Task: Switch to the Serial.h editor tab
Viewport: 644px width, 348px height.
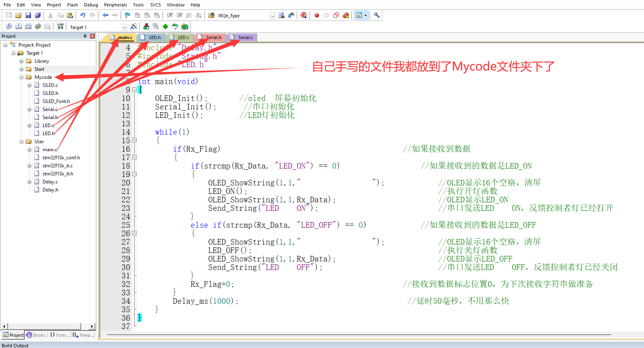Action: click(x=210, y=37)
